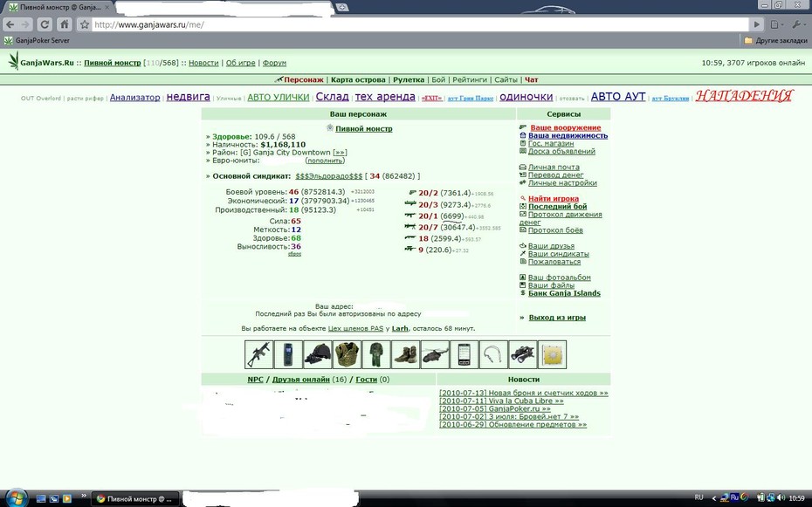Click the mobile phone equipment slot
The image size is (812, 507).
tap(288, 354)
